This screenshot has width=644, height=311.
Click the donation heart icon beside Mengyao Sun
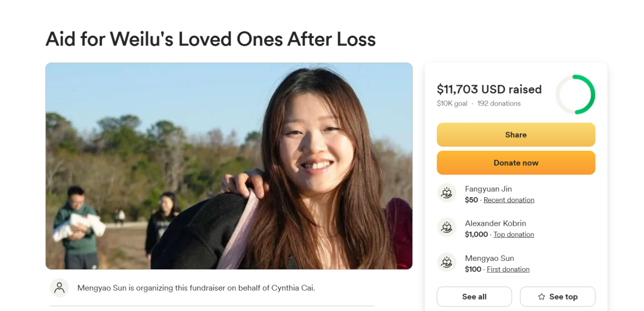tap(447, 262)
